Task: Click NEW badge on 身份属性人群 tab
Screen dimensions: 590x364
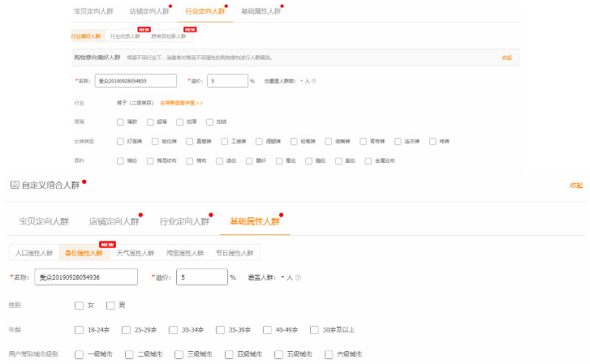Action: (107, 244)
